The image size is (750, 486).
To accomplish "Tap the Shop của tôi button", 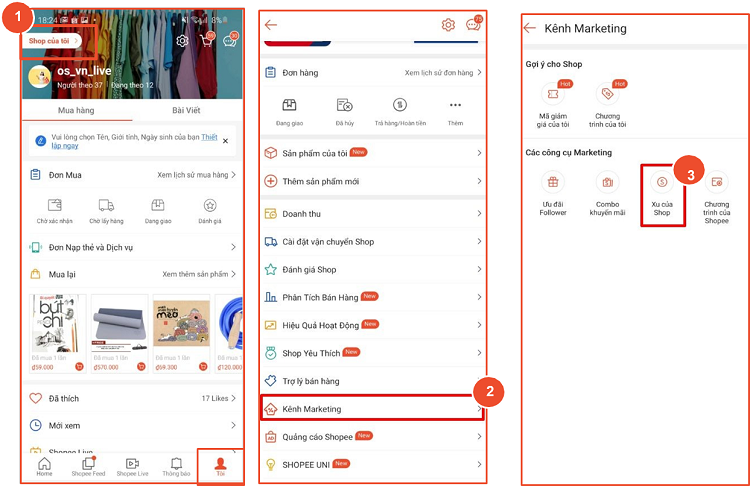I will pyautogui.click(x=52, y=41).
